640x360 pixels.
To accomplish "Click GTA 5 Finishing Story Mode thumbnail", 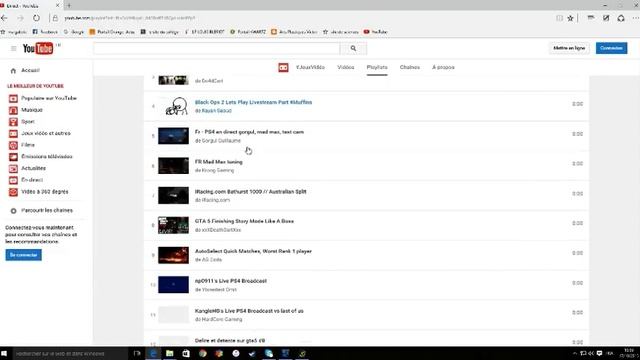I will coord(173,225).
